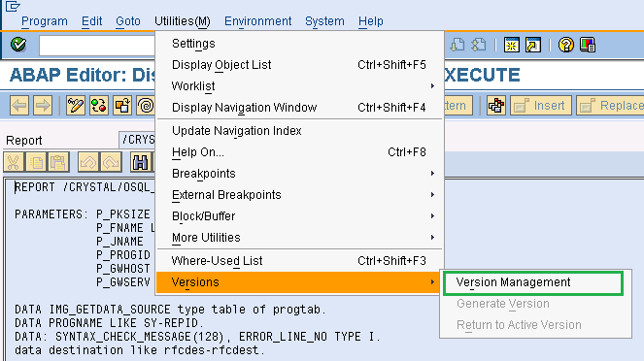
Task: Click the Customize Local Layout icon
Action: point(588,45)
